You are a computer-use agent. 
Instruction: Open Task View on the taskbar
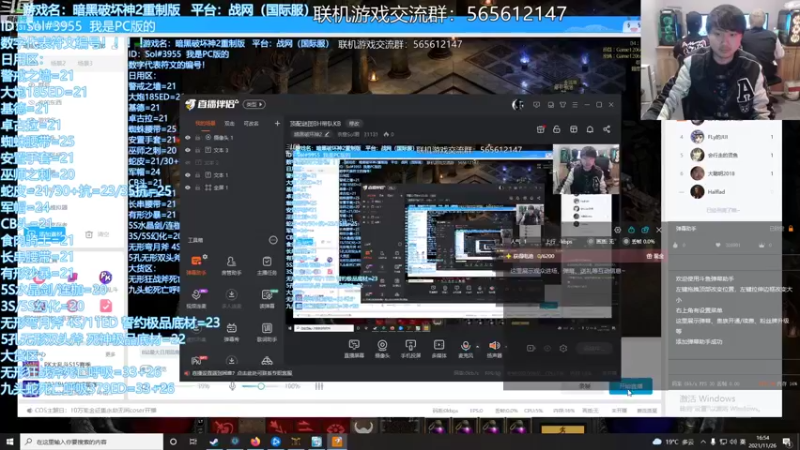point(193,442)
